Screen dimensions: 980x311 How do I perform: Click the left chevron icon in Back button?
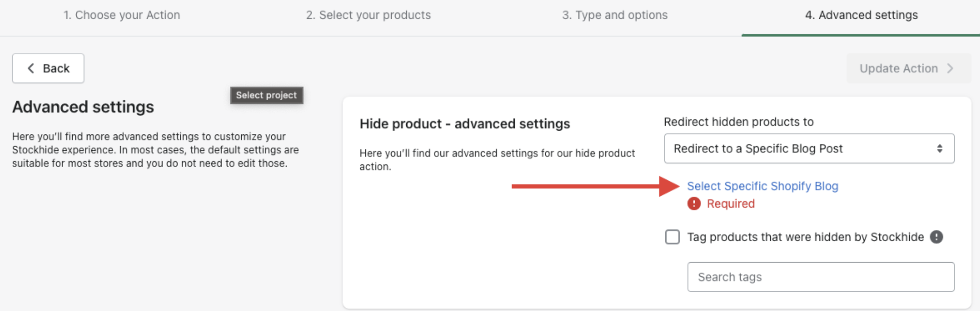(x=31, y=68)
